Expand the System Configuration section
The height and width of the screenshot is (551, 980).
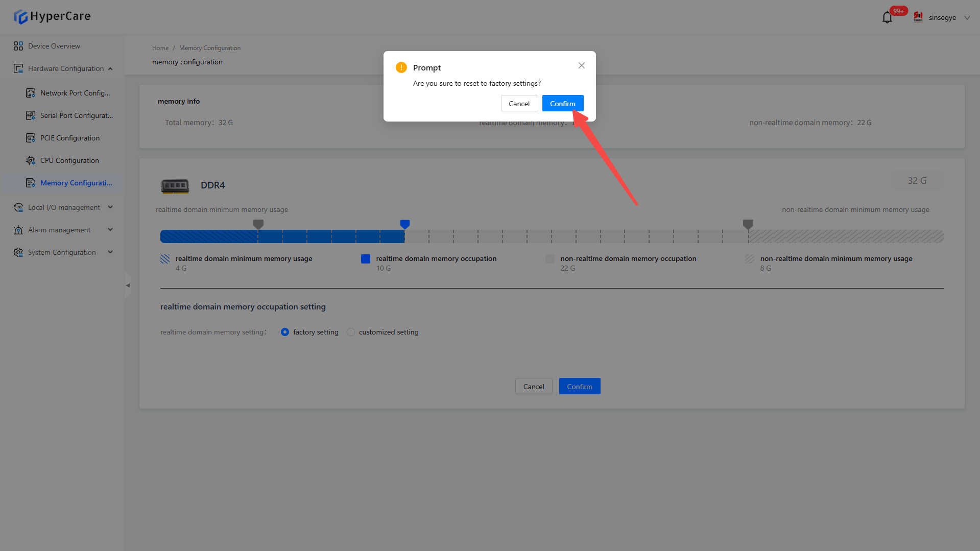pyautogui.click(x=110, y=252)
